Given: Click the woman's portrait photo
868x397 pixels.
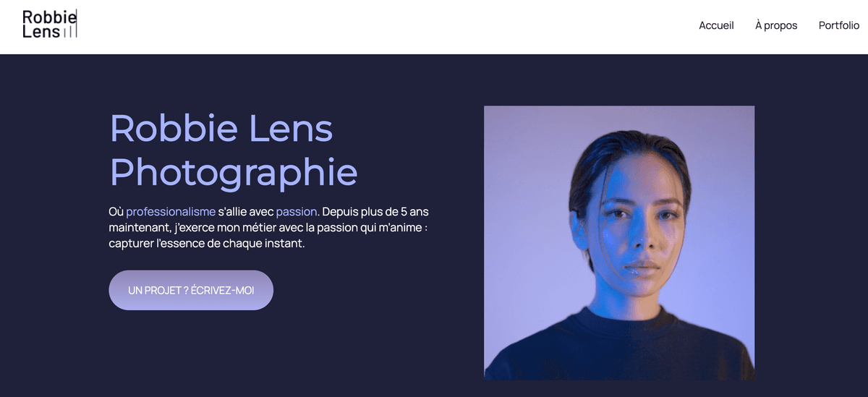Looking at the screenshot, I should (619, 242).
